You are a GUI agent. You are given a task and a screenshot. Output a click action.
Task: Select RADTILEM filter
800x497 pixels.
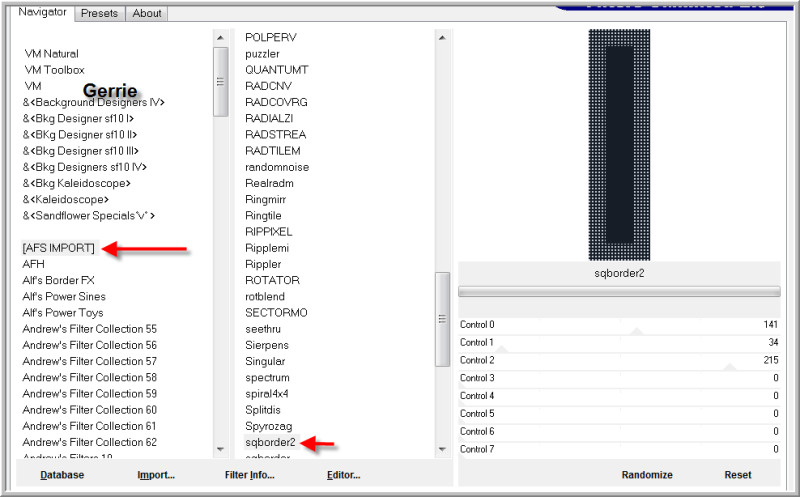(273, 151)
